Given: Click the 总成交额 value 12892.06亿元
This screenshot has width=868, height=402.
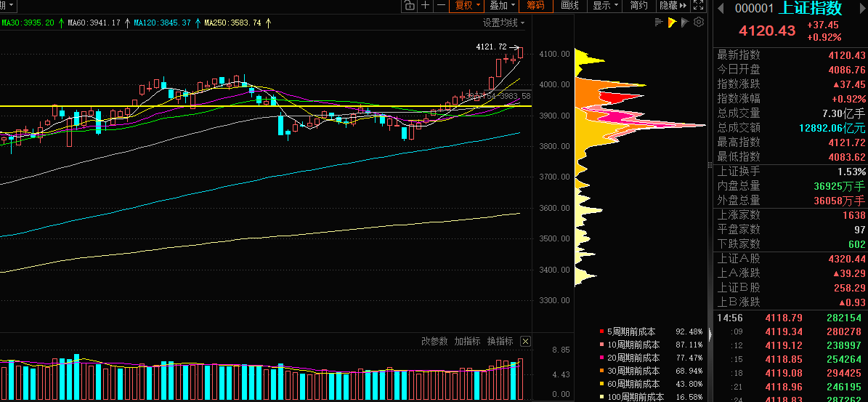Looking at the screenshot, I should tap(832, 128).
